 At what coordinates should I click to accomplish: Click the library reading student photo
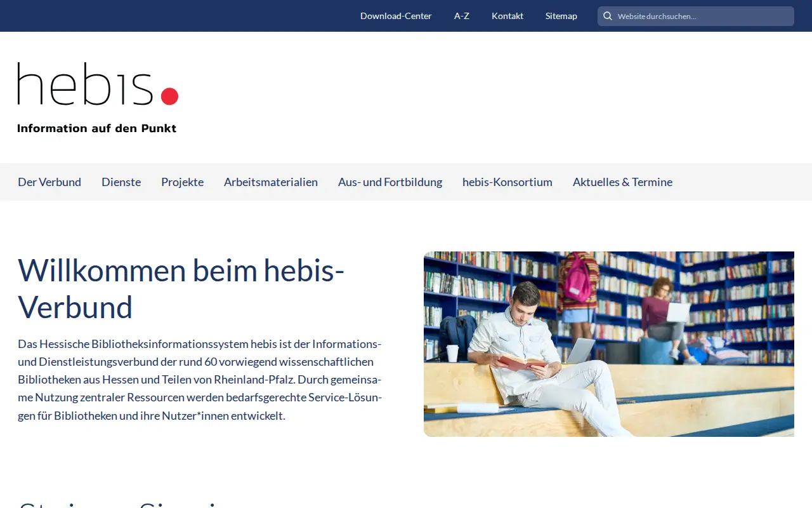[x=609, y=344]
